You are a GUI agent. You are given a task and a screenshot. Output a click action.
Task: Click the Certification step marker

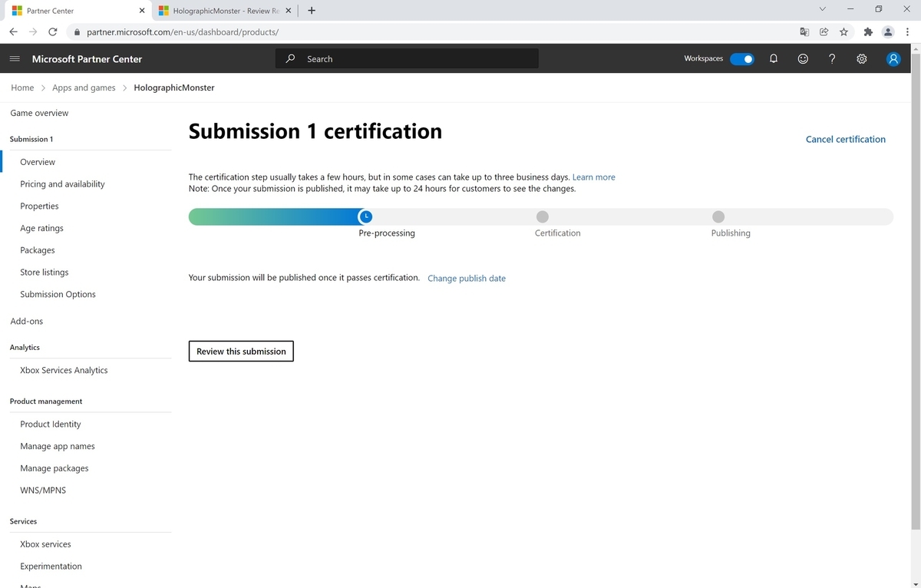543,216
